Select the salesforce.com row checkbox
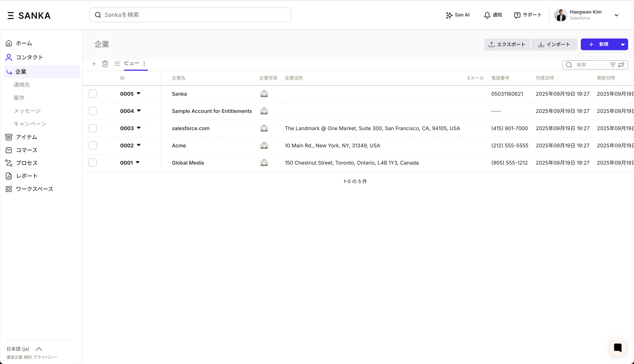 (x=93, y=128)
